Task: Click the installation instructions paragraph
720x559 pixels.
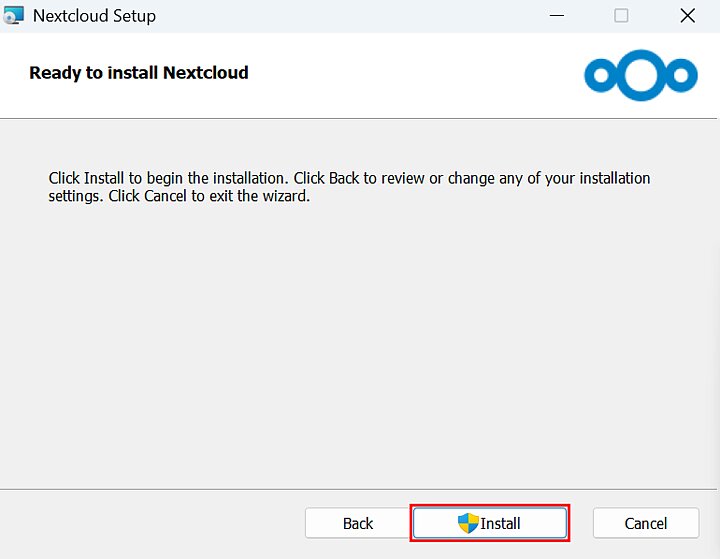Action: (349, 187)
